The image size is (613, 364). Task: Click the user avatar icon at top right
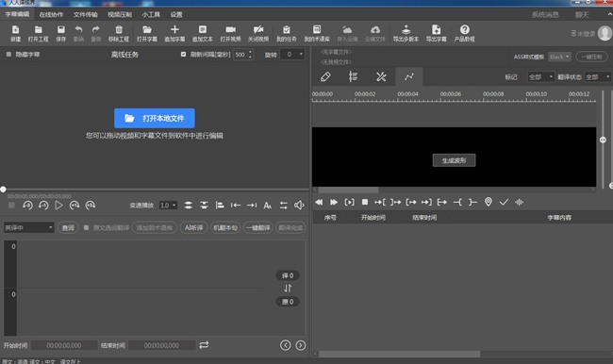[605, 33]
